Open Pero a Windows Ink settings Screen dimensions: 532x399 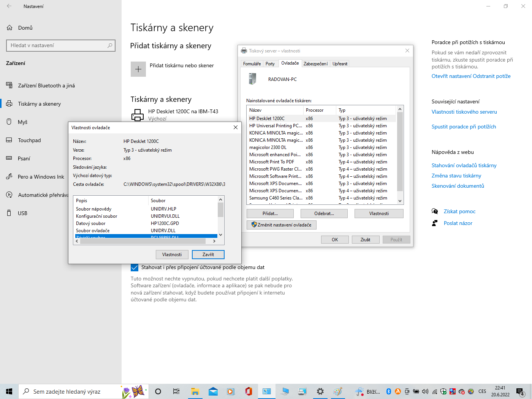pos(41,177)
